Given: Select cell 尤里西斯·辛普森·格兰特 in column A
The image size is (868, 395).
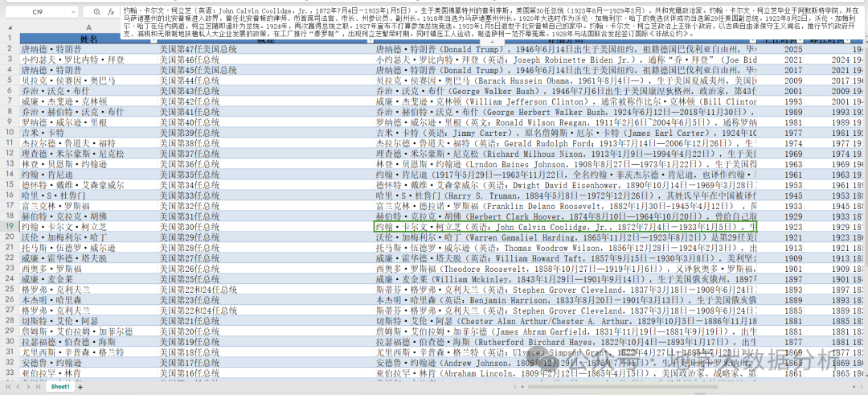Looking at the screenshot, I should [88, 352].
